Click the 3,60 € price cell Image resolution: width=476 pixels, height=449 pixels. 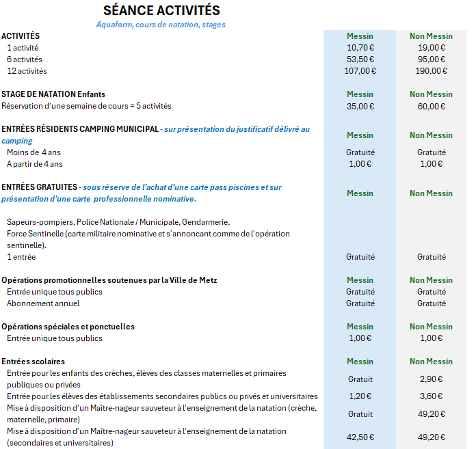[x=432, y=396]
